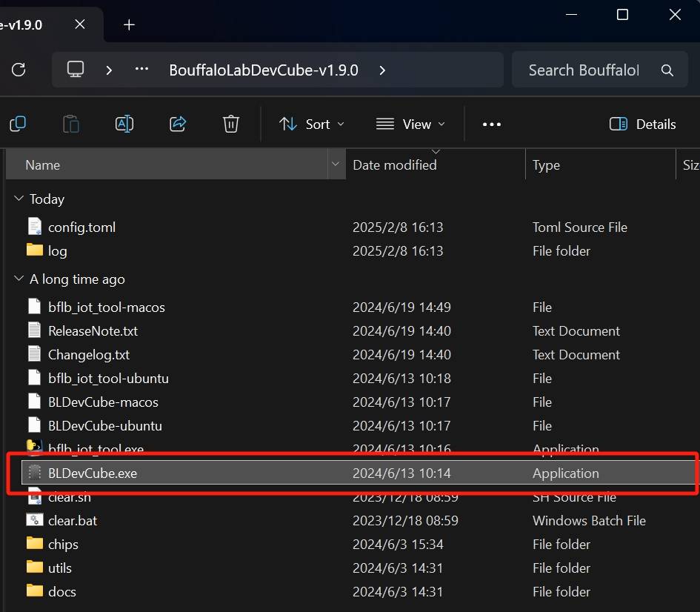Click date 2024/6/3 15:34 of chips
This screenshot has width=700, height=612.
point(398,544)
